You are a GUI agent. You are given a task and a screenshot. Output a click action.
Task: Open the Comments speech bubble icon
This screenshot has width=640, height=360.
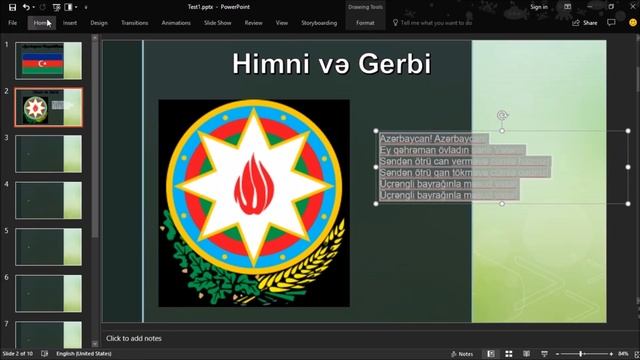[611, 23]
